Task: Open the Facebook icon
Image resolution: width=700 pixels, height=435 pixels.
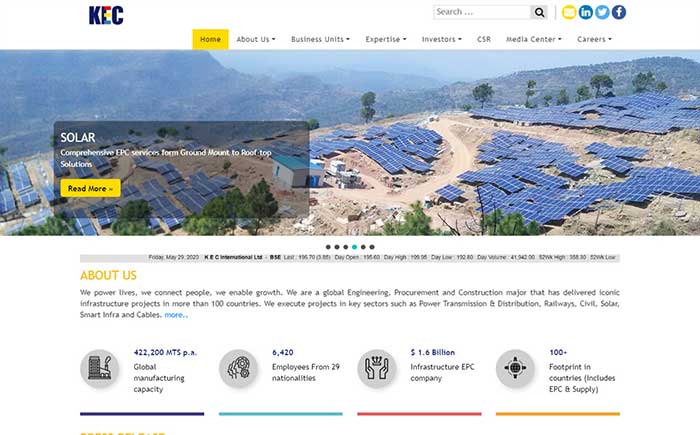Action: coord(618,12)
